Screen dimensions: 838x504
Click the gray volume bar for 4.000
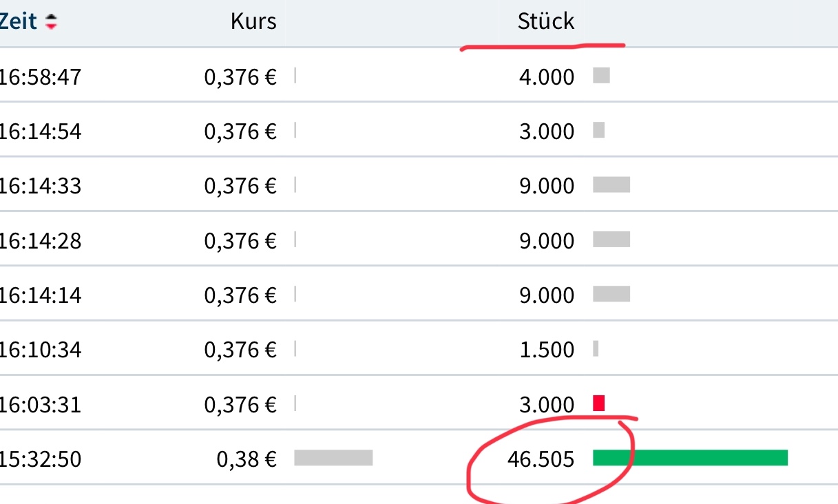point(601,76)
